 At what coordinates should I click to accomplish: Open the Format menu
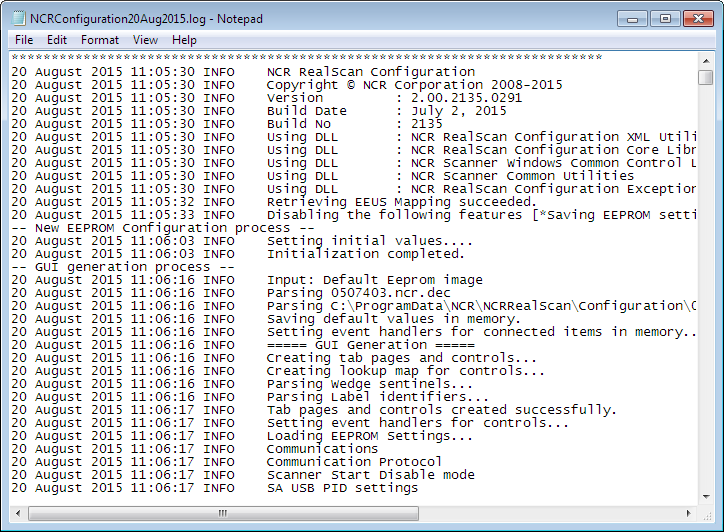click(x=100, y=40)
